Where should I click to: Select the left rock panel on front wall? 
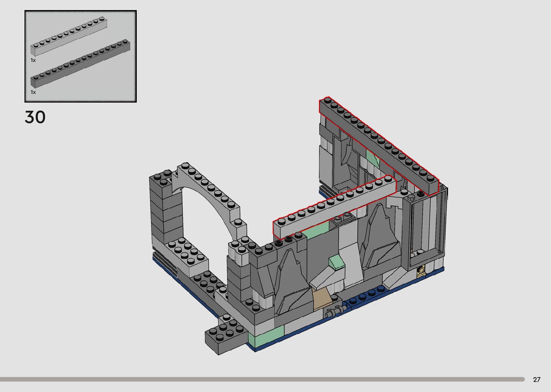[x=290, y=284]
